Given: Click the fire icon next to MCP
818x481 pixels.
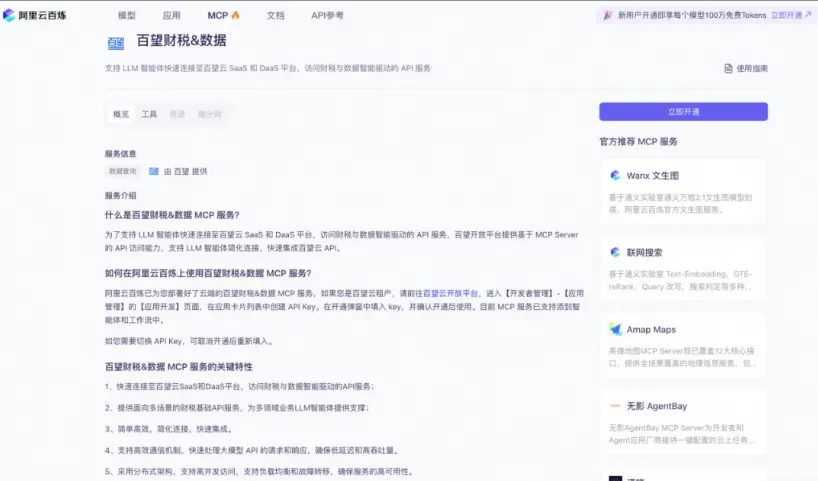Looking at the screenshot, I should [235, 15].
